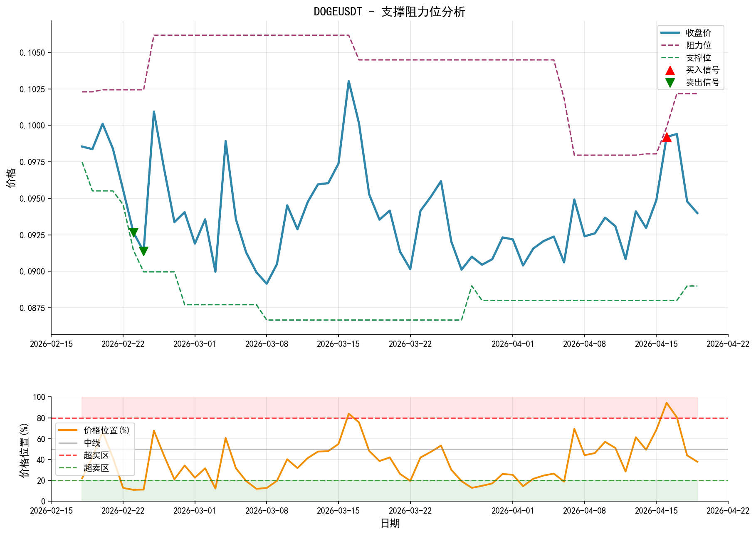This screenshot has width=756, height=534.
Task: Click the orange position line peak near 94 percent
Action: click(667, 403)
